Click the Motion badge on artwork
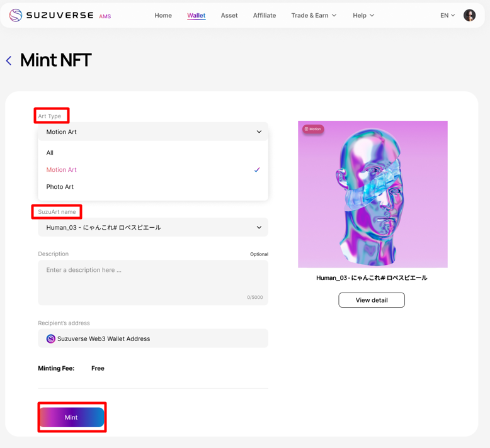Image resolution: width=490 pixels, height=448 pixels. 313,129
